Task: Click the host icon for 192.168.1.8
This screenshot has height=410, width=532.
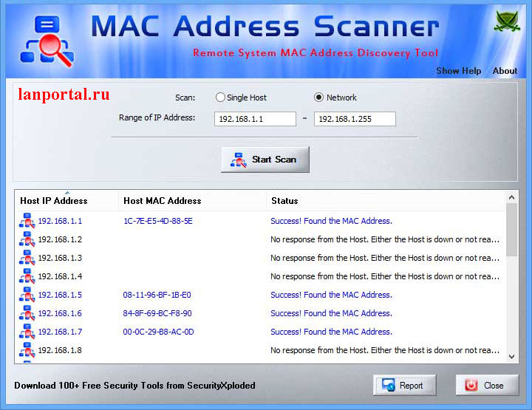Action: (27, 350)
